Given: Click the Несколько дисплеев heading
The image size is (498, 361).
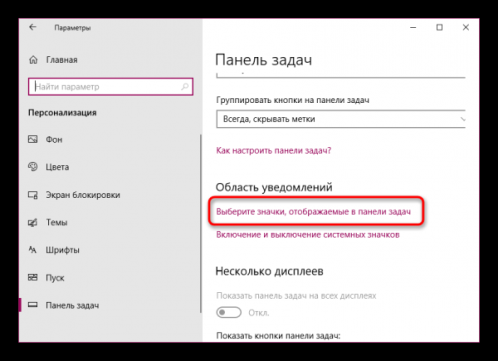Looking at the screenshot, I should (269, 271).
